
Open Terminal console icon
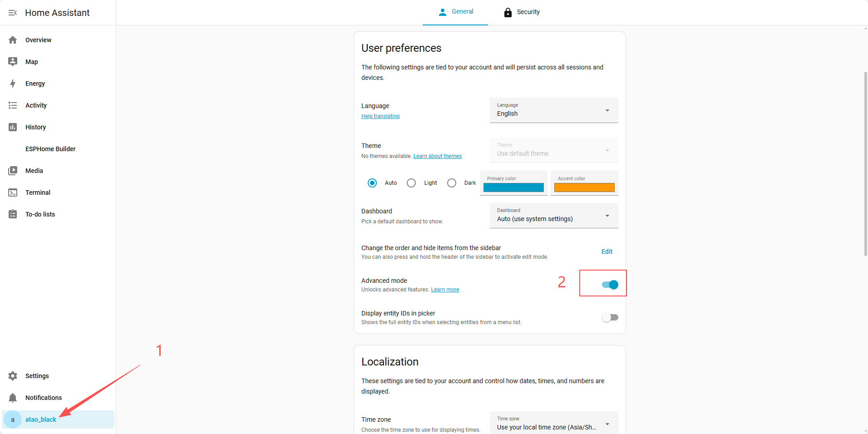[13, 192]
